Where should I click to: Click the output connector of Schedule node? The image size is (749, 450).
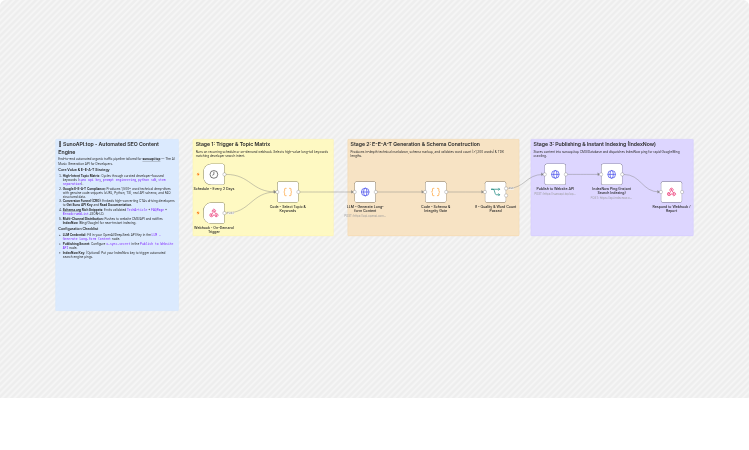click(x=225, y=174)
